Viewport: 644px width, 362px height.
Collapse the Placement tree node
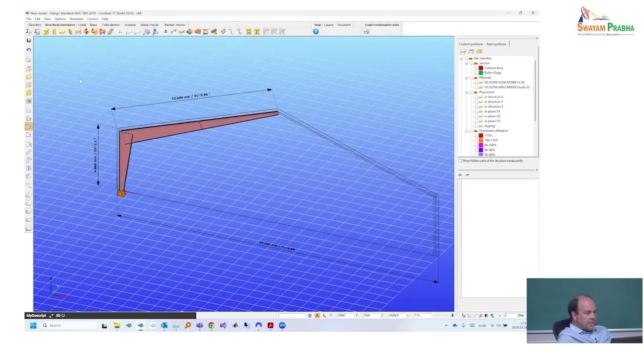(467, 92)
